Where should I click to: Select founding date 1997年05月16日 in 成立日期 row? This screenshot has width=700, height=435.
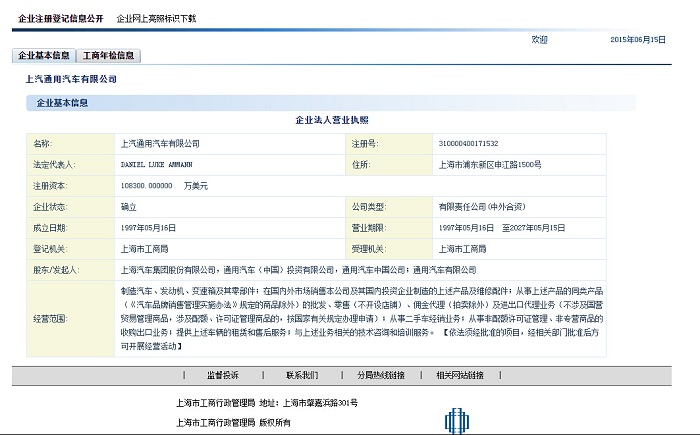click(x=148, y=228)
